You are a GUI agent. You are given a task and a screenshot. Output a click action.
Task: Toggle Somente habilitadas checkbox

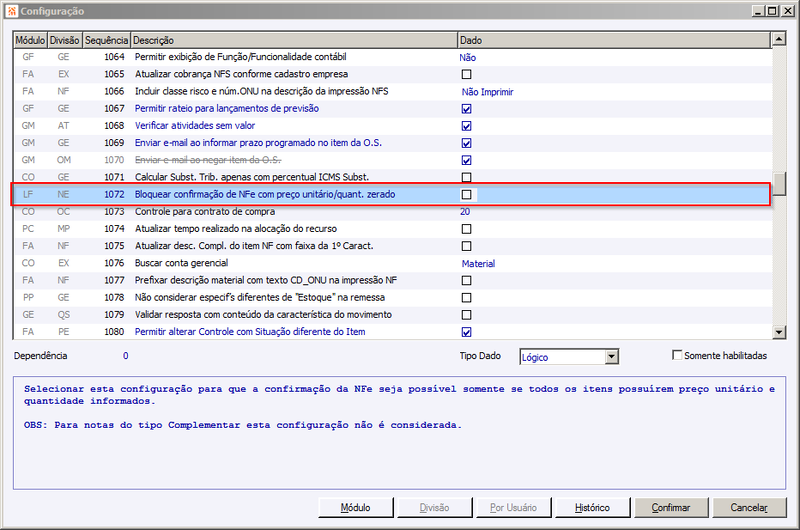(x=677, y=355)
